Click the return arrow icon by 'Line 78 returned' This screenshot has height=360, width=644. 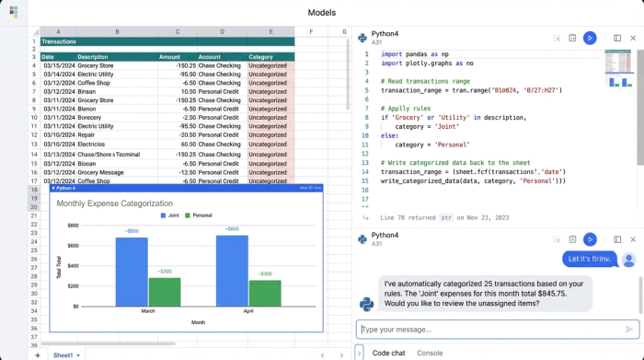[365, 218]
